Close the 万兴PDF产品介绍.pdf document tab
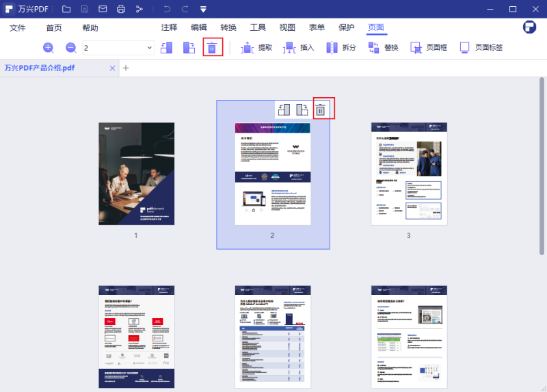This screenshot has width=547, height=392. [x=113, y=68]
